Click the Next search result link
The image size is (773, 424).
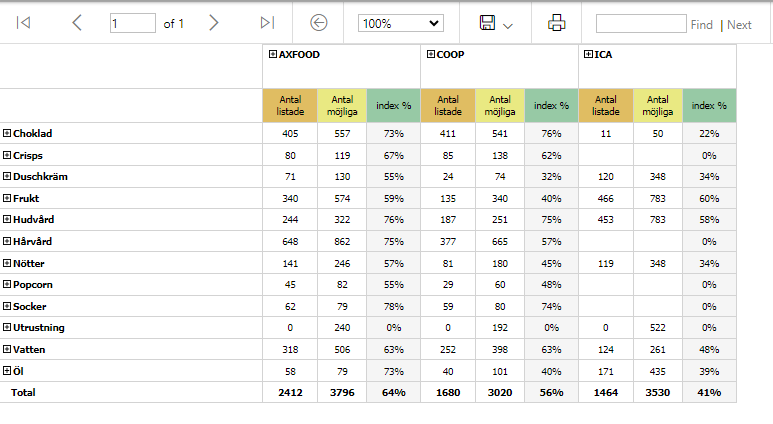point(739,25)
